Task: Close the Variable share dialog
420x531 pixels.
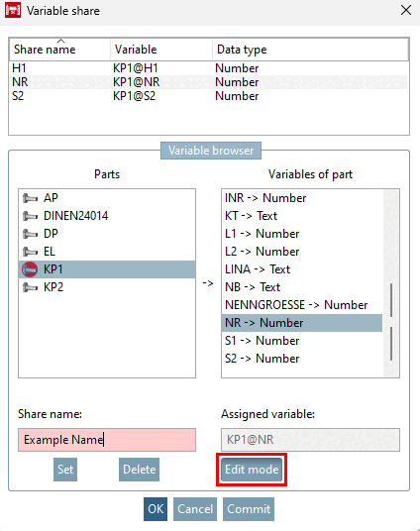Action: click(x=406, y=10)
